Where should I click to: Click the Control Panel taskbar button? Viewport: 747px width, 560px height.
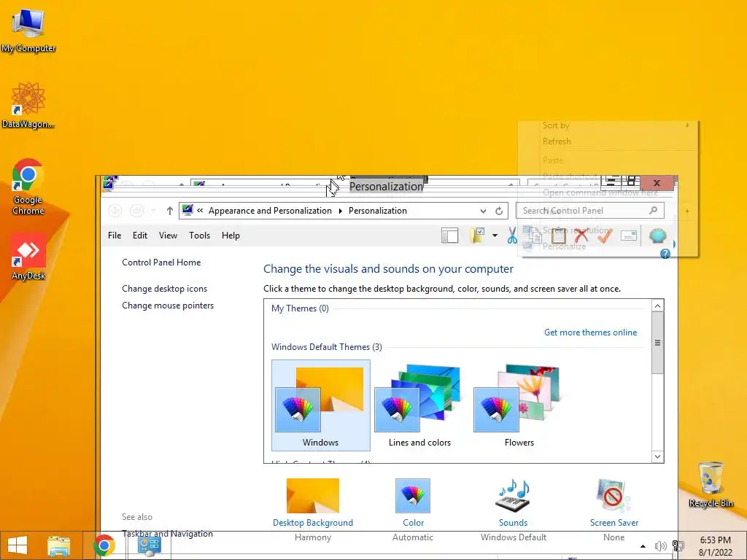pyautogui.click(x=149, y=545)
